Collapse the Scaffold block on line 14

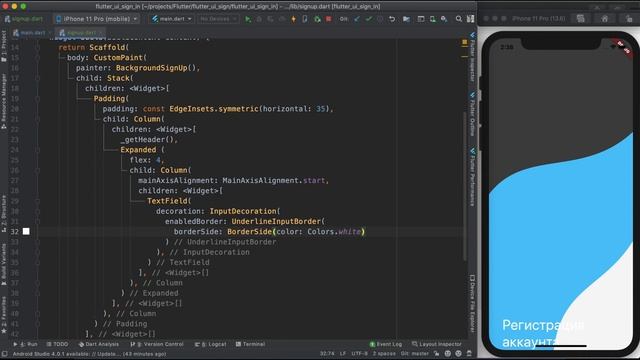click(37, 47)
